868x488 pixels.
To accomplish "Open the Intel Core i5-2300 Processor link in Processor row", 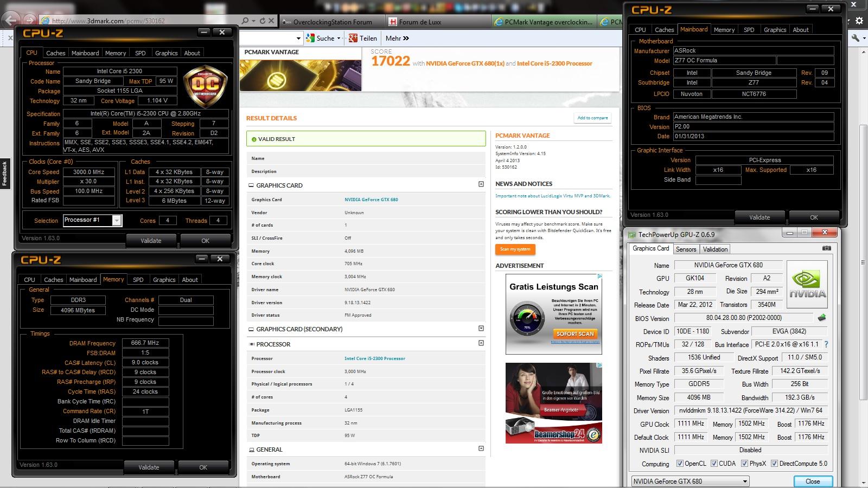I will [x=375, y=358].
